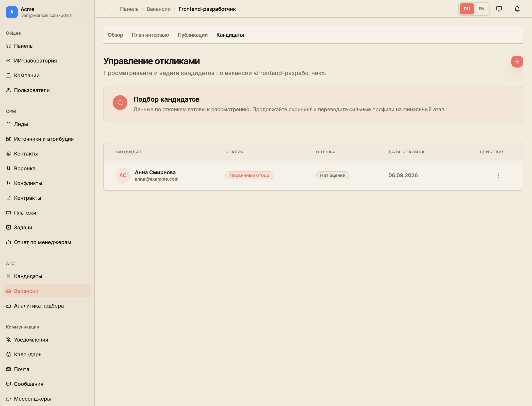Screen dimensions: 532x406
Task: Click the Воронка funnel icon
Action: point(9,168)
